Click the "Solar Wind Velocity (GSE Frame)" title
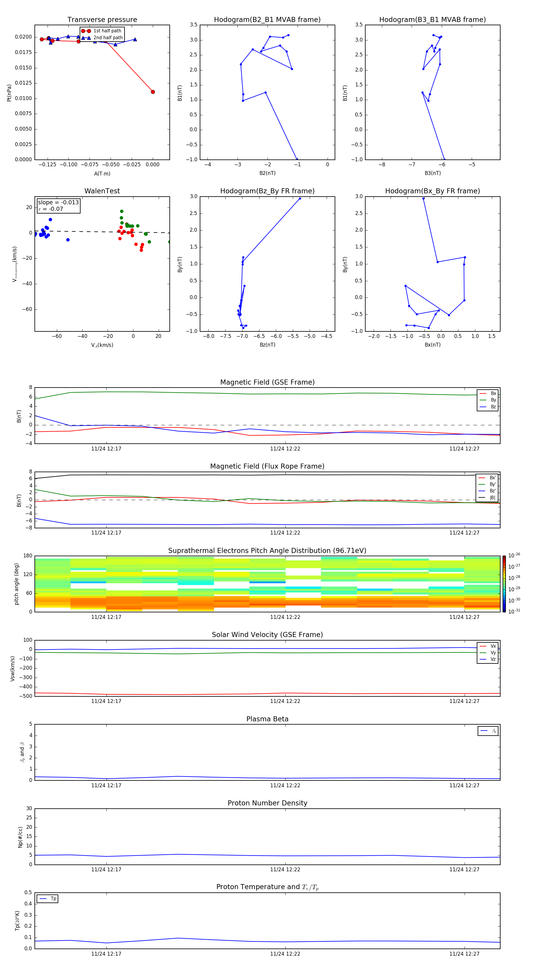 click(x=267, y=635)
